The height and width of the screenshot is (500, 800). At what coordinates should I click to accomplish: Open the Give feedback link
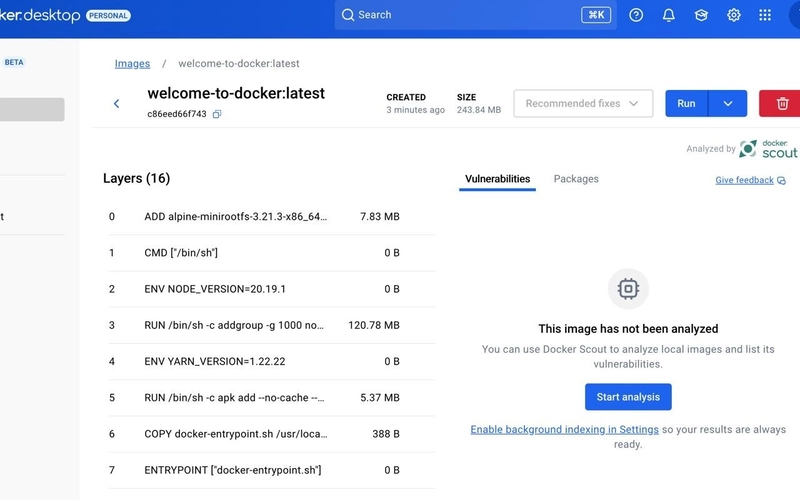point(744,180)
